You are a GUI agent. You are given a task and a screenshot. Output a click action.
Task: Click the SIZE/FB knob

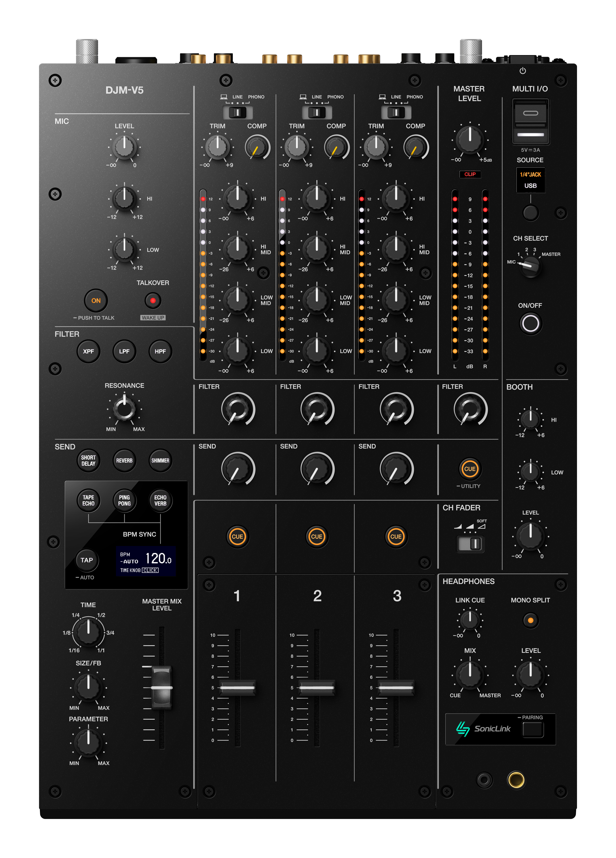tap(88, 687)
